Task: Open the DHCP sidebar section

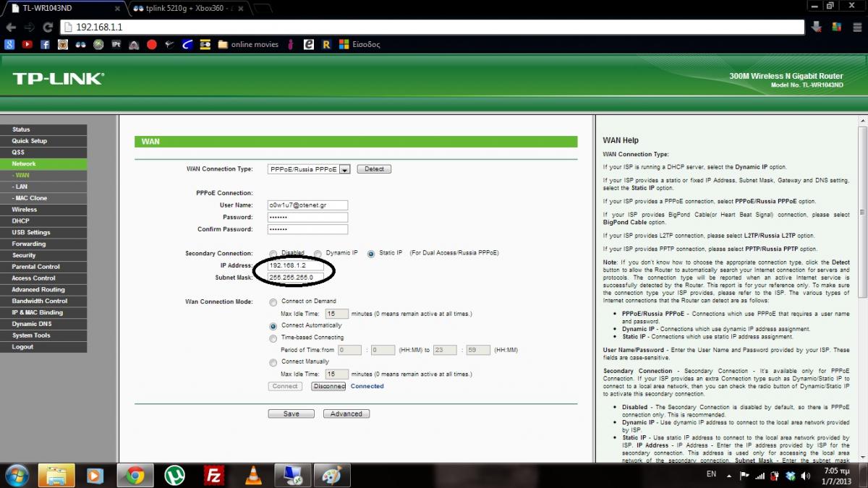Action: pyautogui.click(x=43, y=221)
